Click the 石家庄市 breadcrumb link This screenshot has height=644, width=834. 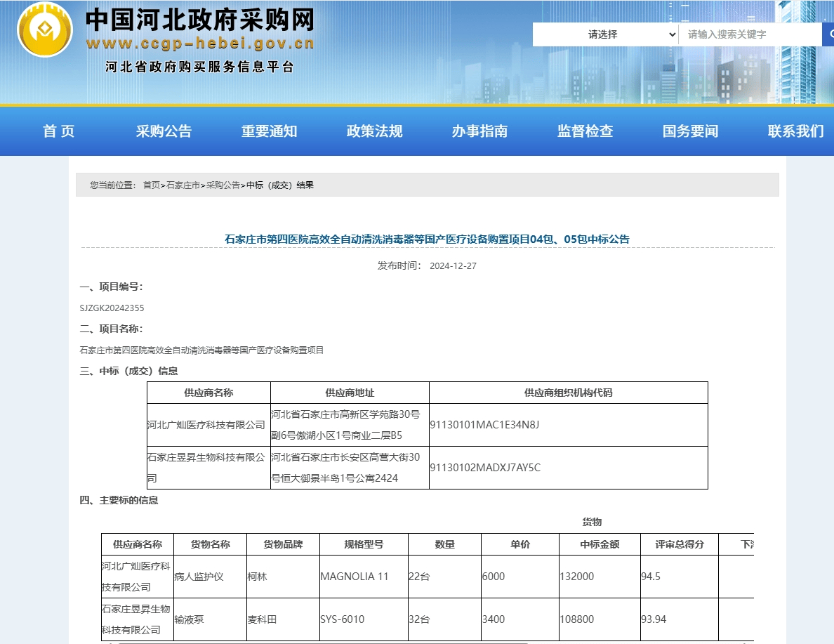point(183,185)
